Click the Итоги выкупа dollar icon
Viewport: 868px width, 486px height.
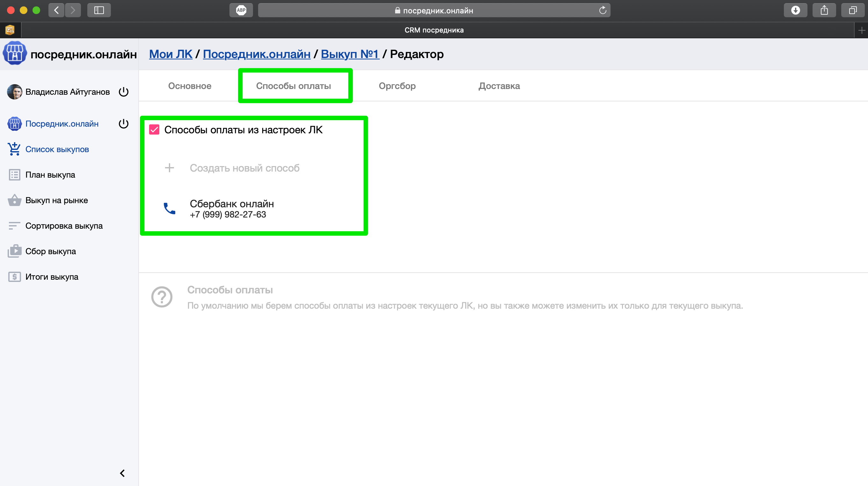(14, 277)
